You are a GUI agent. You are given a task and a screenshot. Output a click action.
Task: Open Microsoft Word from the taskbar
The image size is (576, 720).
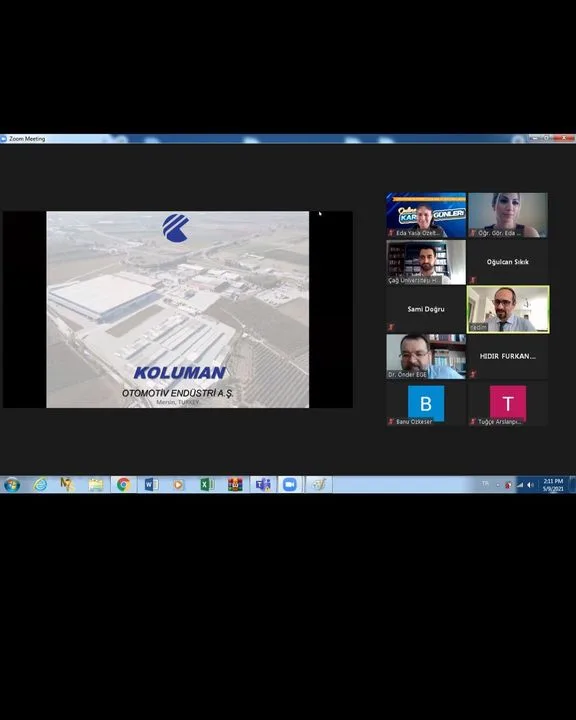(151, 484)
